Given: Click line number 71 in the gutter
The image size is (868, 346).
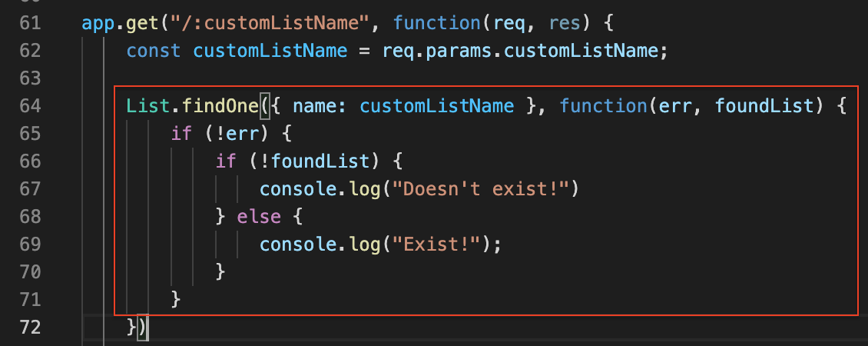Looking at the screenshot, I should [x=30, y=300].
